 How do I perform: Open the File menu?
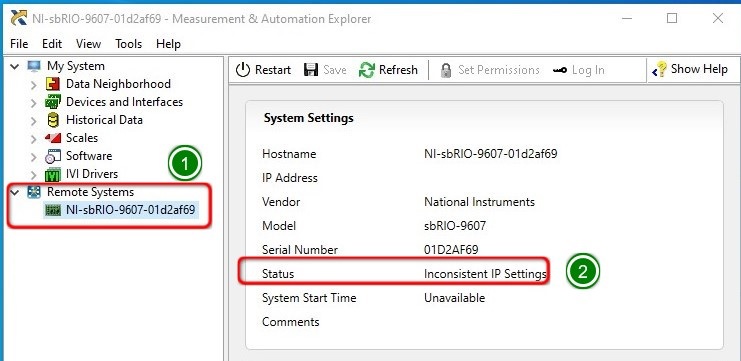(x=19, y=44)
